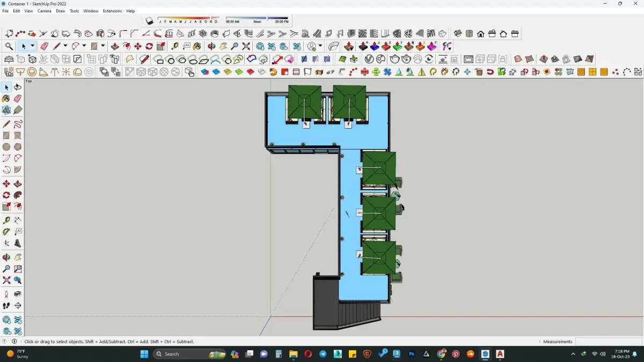Select the Select arrow tool in left toolbar

pos(6,87)
